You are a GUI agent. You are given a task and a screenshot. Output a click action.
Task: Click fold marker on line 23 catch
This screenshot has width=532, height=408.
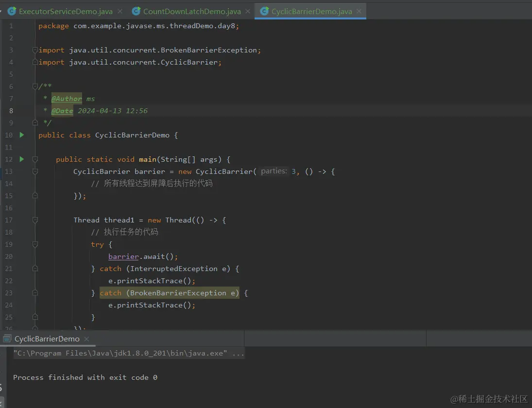pyautogui.click(x=35, y=293)
